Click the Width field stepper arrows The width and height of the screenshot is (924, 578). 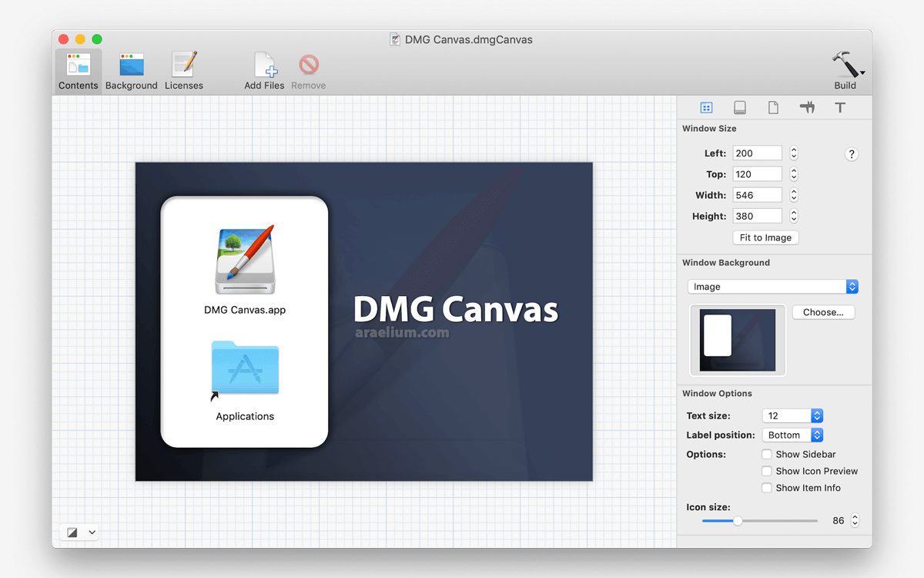[x=794, y=195]
